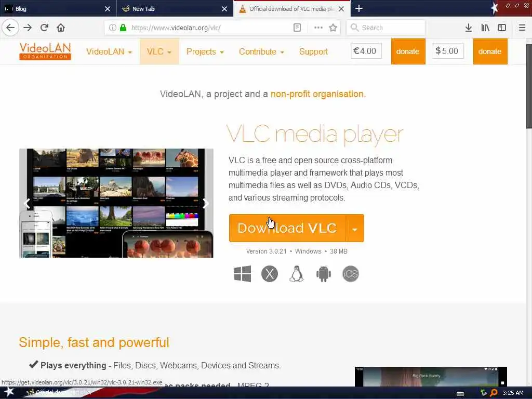Click the Plays everything feature line
Image resolution: width=532 pixels, height=399 pixels.
155,365
